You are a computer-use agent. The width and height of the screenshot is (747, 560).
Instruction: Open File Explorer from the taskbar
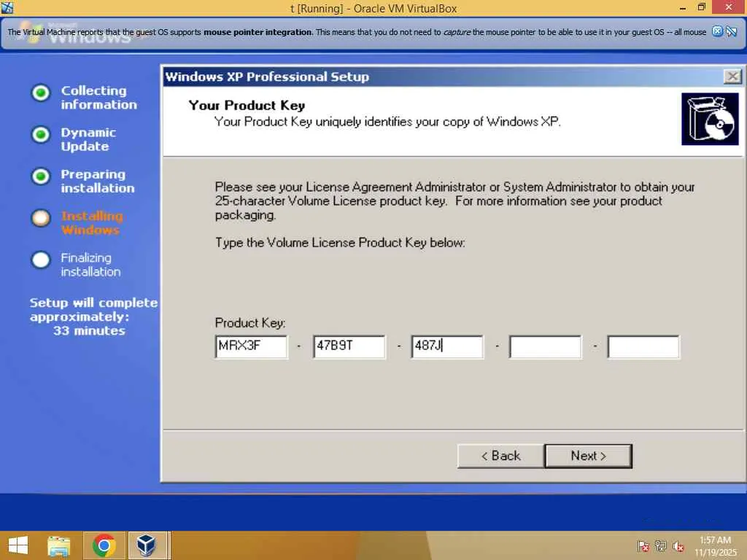(58, 545)
